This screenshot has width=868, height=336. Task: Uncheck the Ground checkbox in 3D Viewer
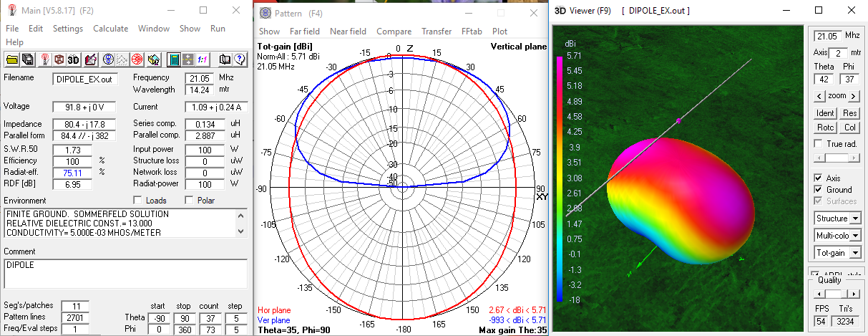coord(819,190)
